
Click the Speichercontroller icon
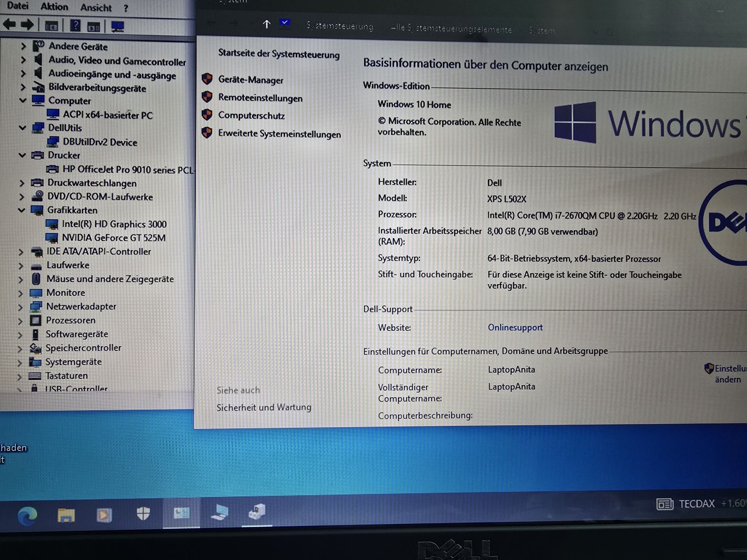click(35, 348)
